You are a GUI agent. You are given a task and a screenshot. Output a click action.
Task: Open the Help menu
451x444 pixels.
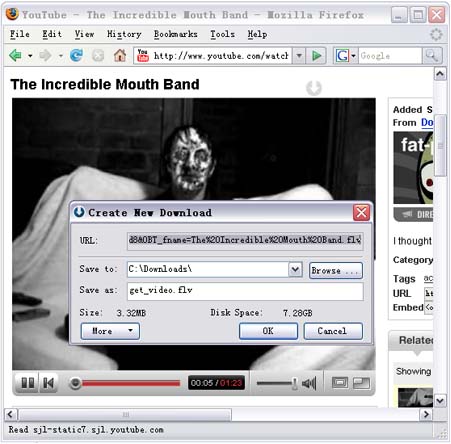(257, 34)
